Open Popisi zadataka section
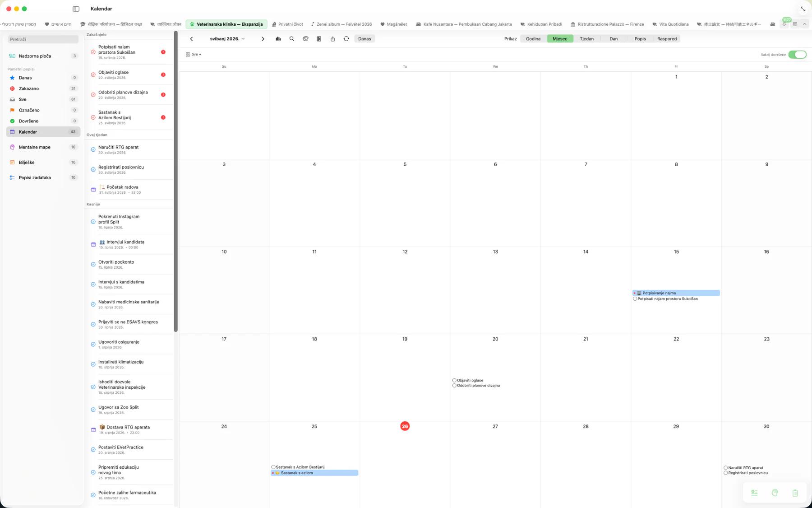 point(43,177)
